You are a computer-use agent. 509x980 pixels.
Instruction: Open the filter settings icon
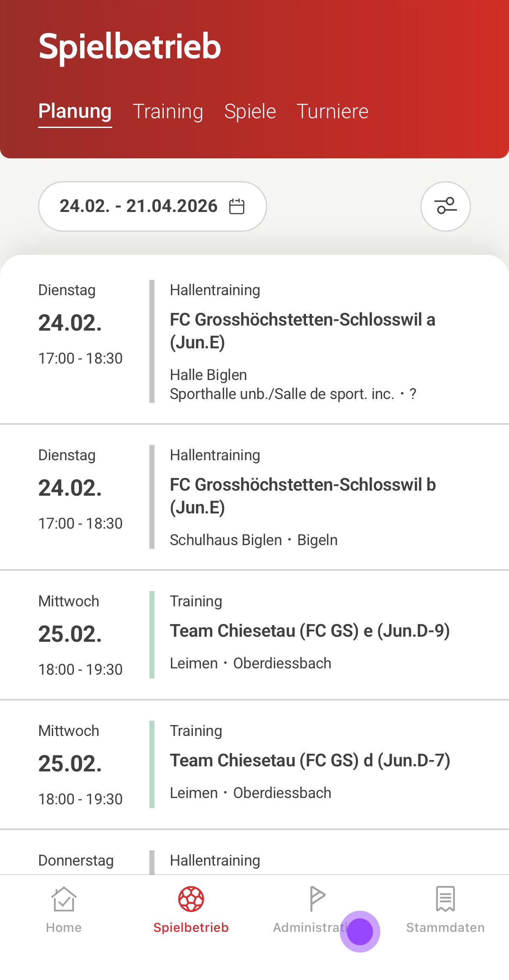coord(445,206)
